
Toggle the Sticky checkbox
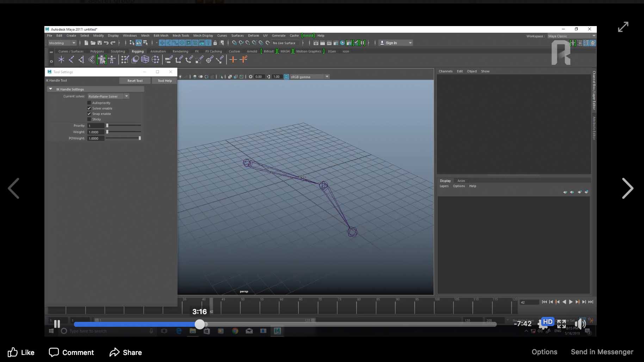point(89,119)
